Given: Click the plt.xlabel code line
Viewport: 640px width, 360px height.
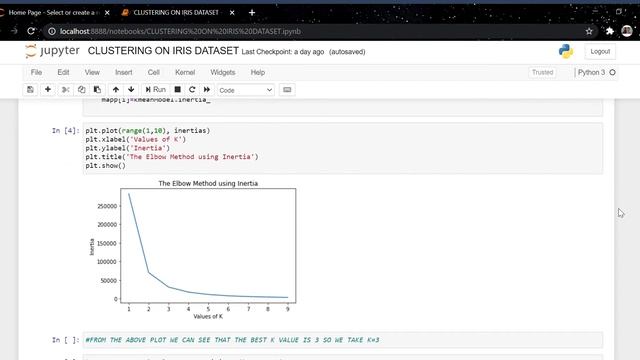Looking at the screenshot, I should coord(136,139).
